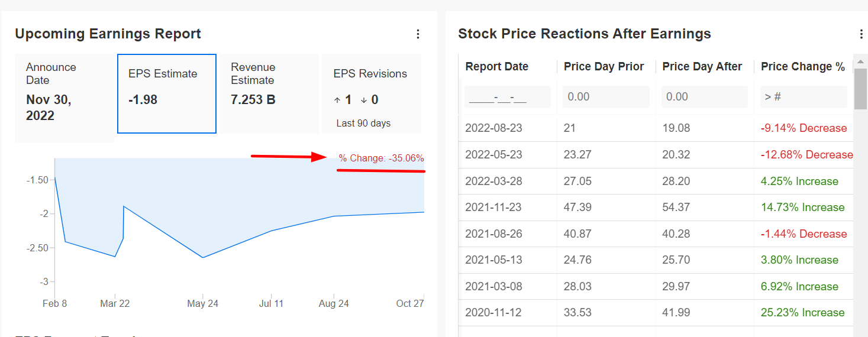Sort table by Report Date header
The width and height of the screenshot is (868, 337).
click(497, 67)
